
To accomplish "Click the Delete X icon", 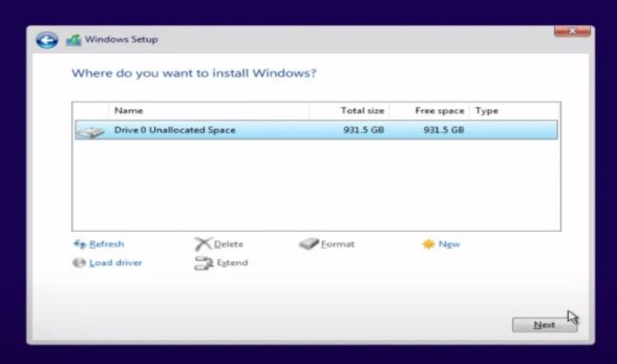I will pyautogui.click(x=203, y=244).
